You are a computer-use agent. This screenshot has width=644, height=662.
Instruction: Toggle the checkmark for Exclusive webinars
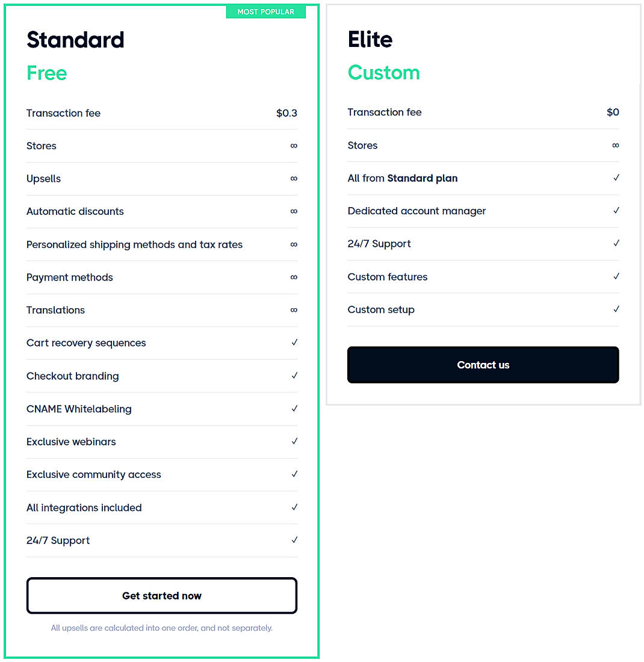[x=293, y=441]
